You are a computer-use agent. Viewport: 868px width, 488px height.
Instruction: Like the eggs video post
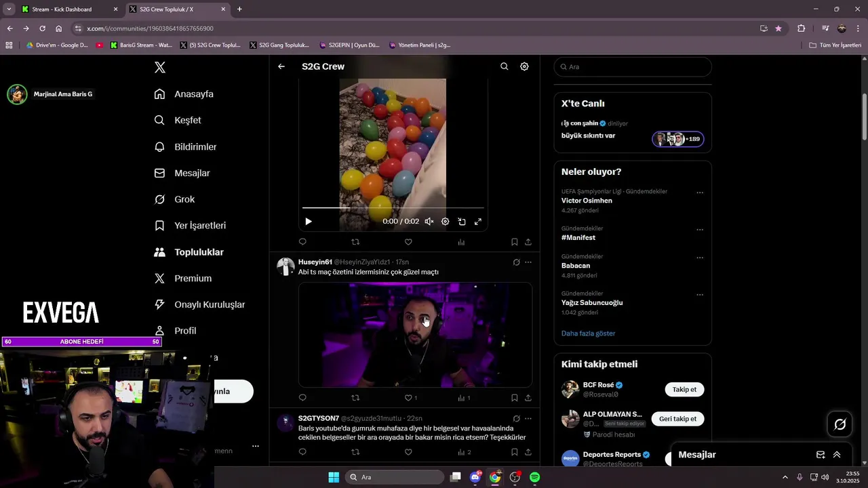point(408,242)
